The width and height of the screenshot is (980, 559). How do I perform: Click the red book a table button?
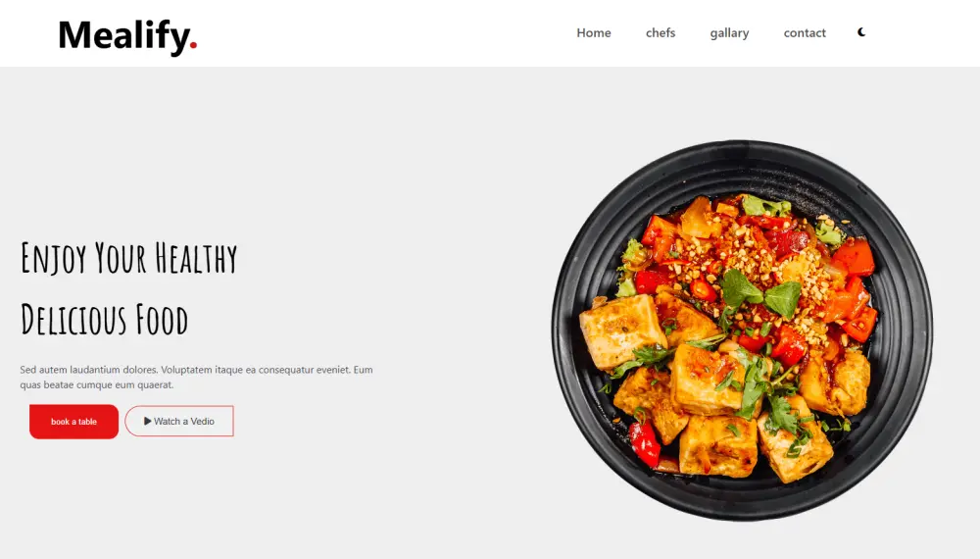[73, 422]
